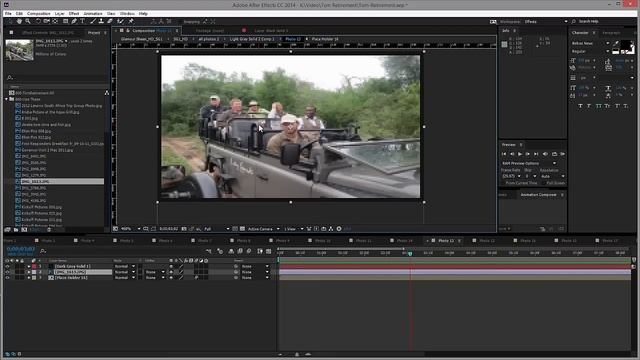Select the Puppet Pin tool
Screen dimensions: 640x360
131,21
